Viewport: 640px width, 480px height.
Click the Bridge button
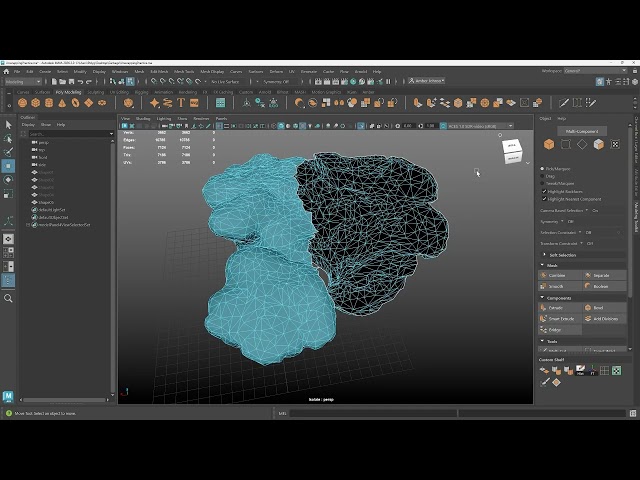560,330
